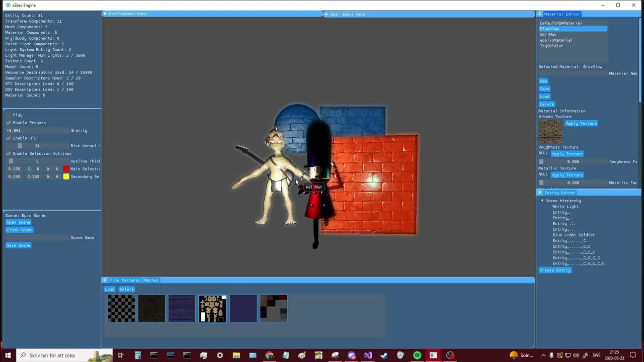The image size is (644, 362).
Task: Select the goblin UV-map texture thumbnail
Action: [212, 308]
